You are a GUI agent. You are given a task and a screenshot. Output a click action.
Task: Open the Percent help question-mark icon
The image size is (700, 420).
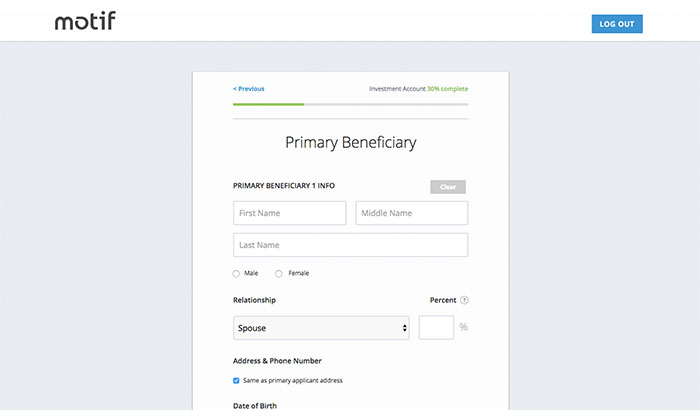click(x=464, y=300)
